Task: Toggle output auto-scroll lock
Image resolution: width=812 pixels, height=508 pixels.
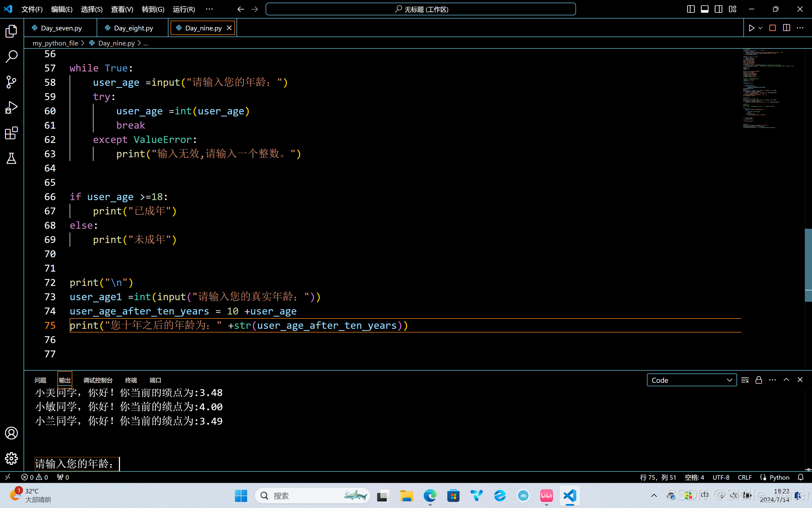Action: [759, 380]
